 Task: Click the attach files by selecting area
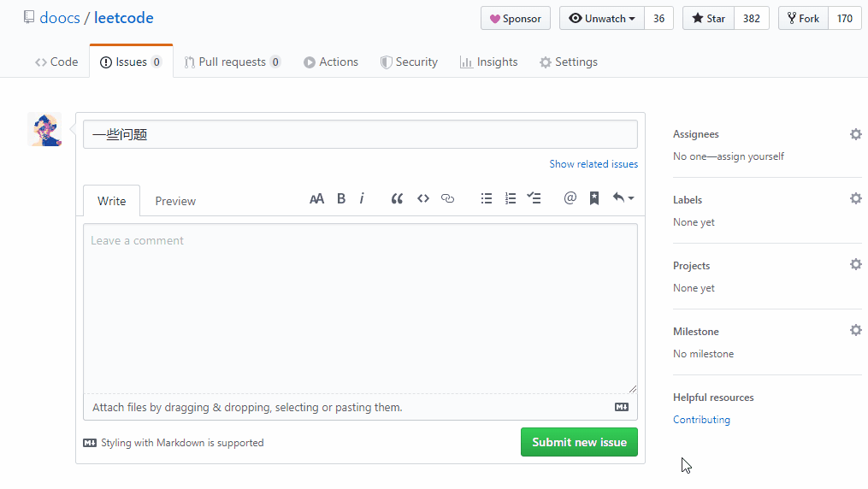coord(360,407)
